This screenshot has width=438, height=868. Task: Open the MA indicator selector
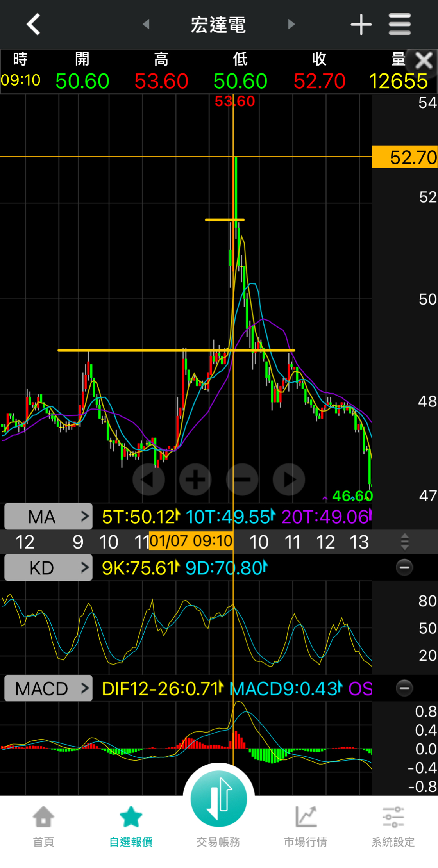click(48, 517)
